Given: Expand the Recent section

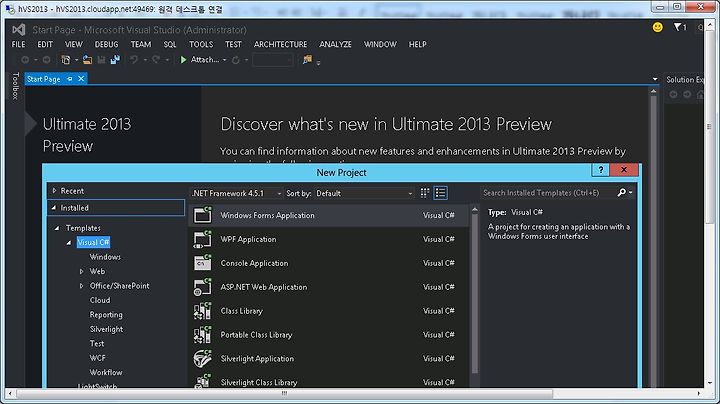Looking at the screenshot, I should 54,191.
